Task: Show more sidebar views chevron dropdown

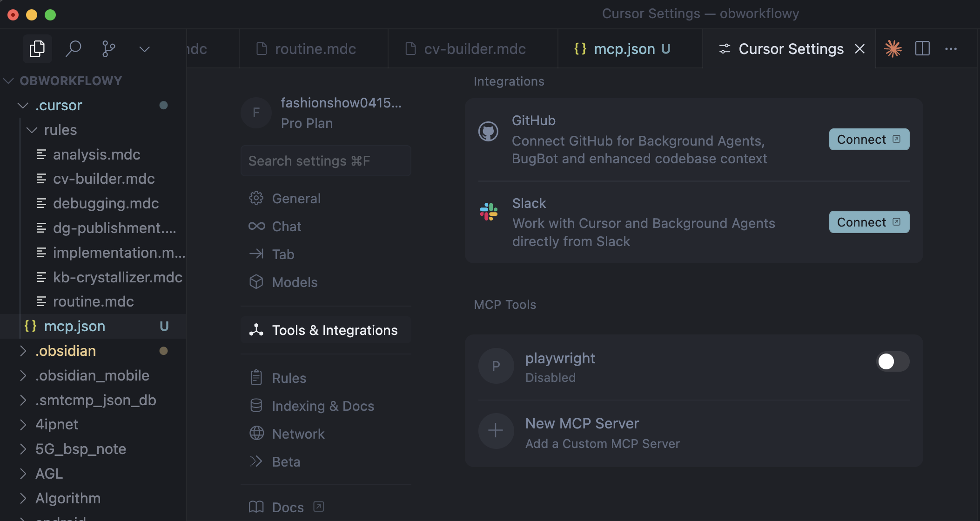Action: (145, 49)
